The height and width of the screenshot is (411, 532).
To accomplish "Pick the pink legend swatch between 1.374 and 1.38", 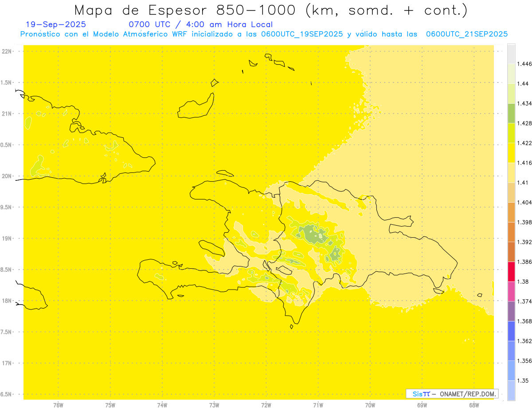I will point(511,291).
